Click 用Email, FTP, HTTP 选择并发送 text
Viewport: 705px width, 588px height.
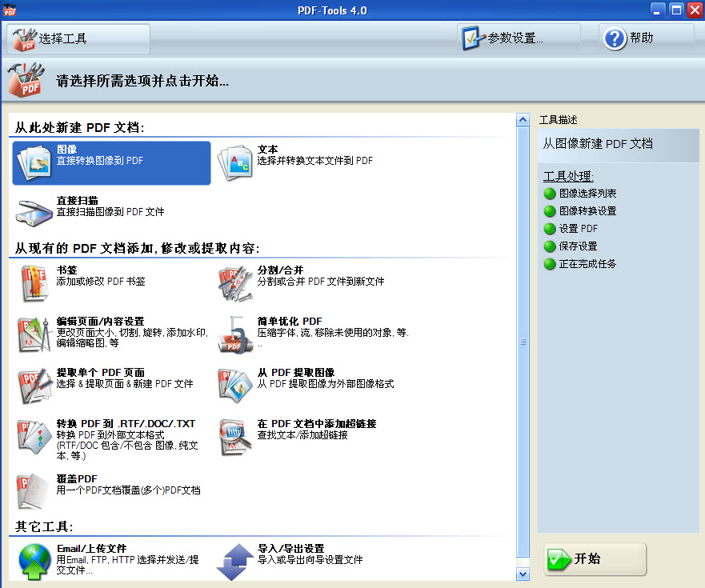(128, 565)
